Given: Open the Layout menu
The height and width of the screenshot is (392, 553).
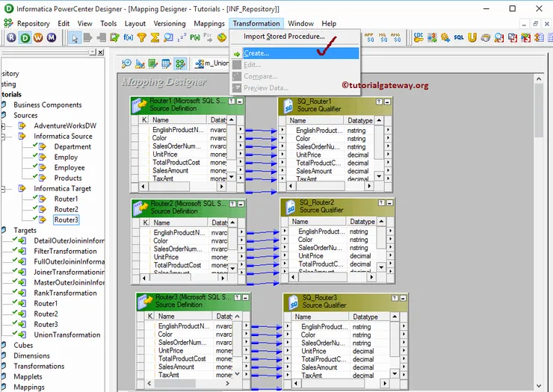Looking at the screenshot, I should click(135, 24).
